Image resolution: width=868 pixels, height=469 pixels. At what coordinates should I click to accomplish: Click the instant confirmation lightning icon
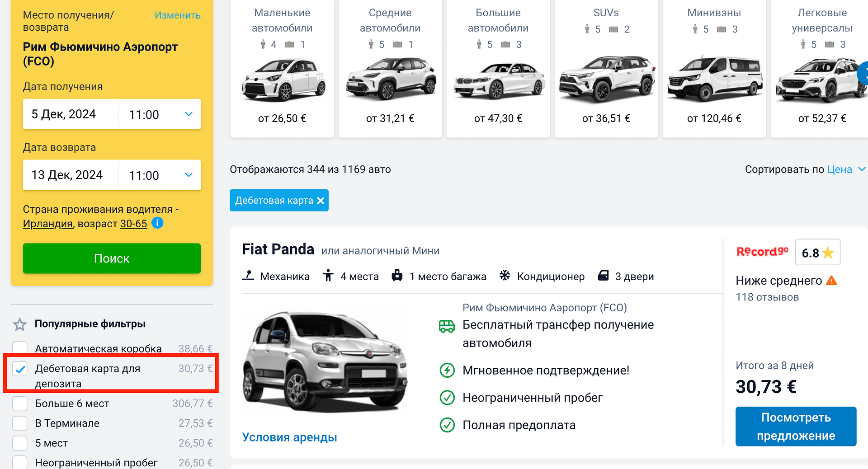pos(447,371)
